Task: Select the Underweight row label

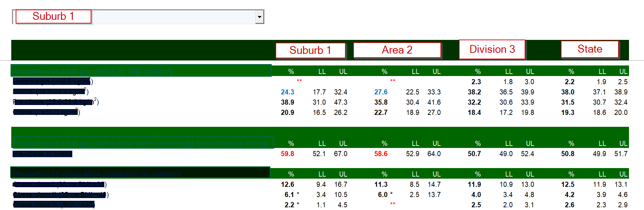Action: pos(53,81)
